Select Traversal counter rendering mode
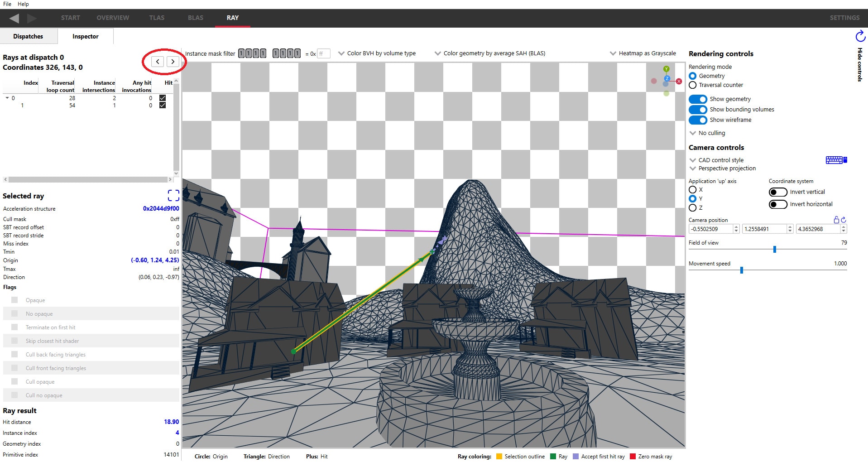 pos(693,85)
